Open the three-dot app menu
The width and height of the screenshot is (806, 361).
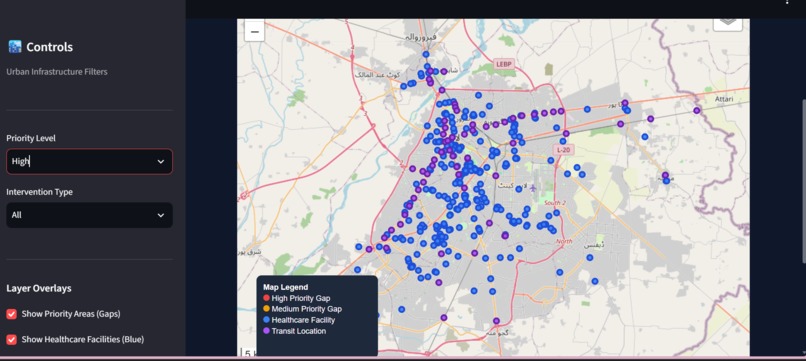787,2
